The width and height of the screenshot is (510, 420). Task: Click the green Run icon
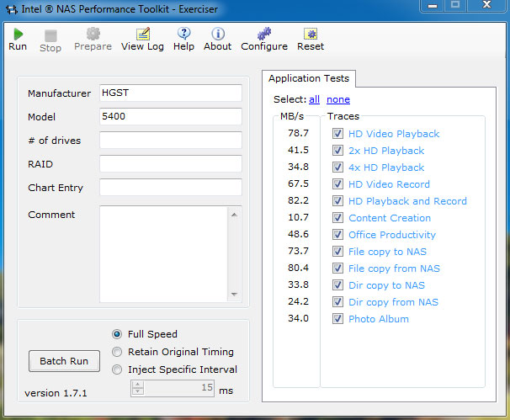pyautogui.click(x=17, y=34)
